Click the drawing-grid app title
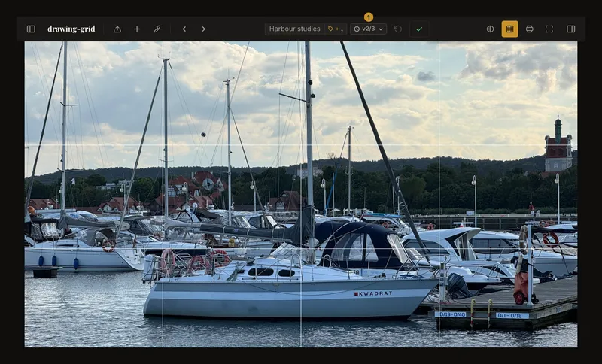 pyautogui.click(x=71, y=29)
